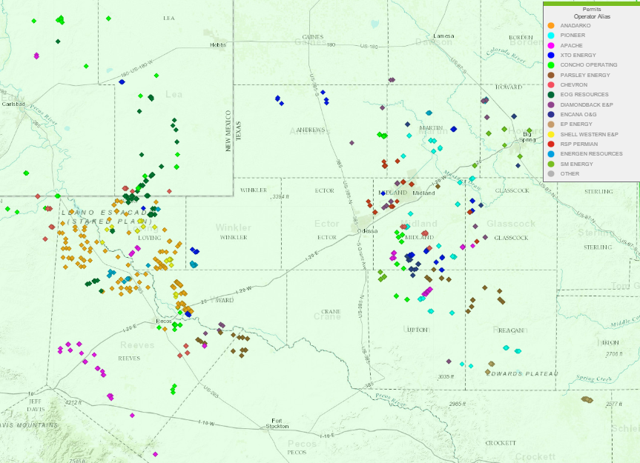Click the SM ENERGY legend label
This screenshot has height=463, width=640.
[576, 164]
